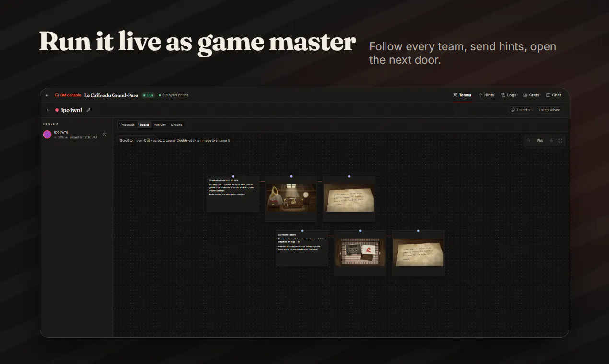Click the 0 players online status
609x364 pixels.
174,95
